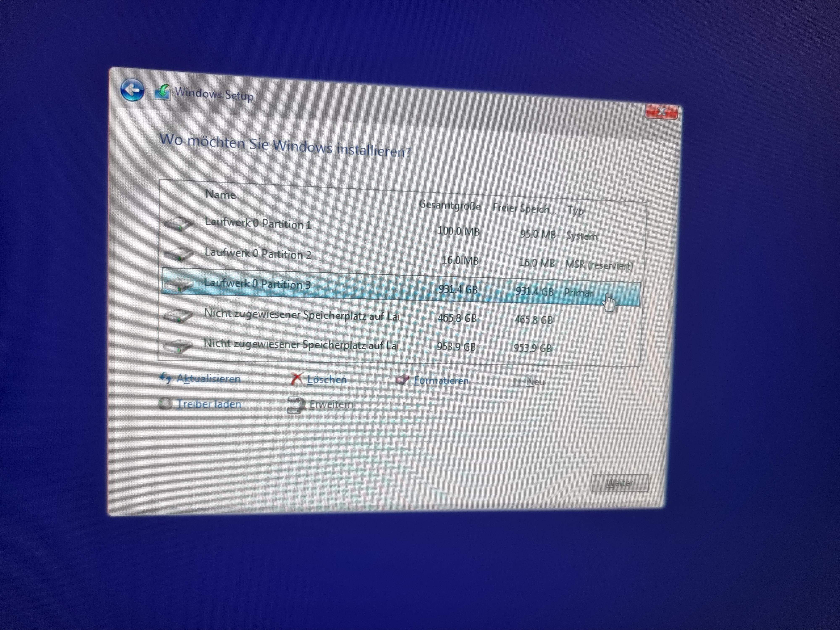
Task: Click the Neu star icon
Action: click(x=517, y=381)
